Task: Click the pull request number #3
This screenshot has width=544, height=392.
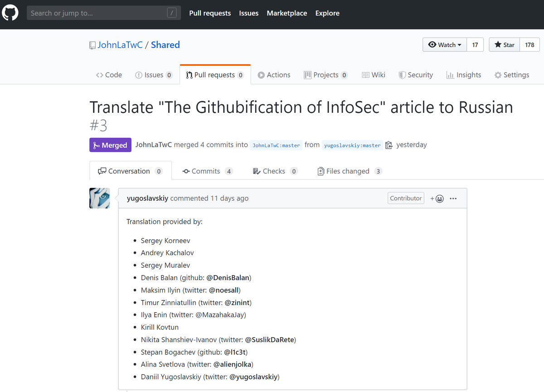Action: tap(98, 126)
